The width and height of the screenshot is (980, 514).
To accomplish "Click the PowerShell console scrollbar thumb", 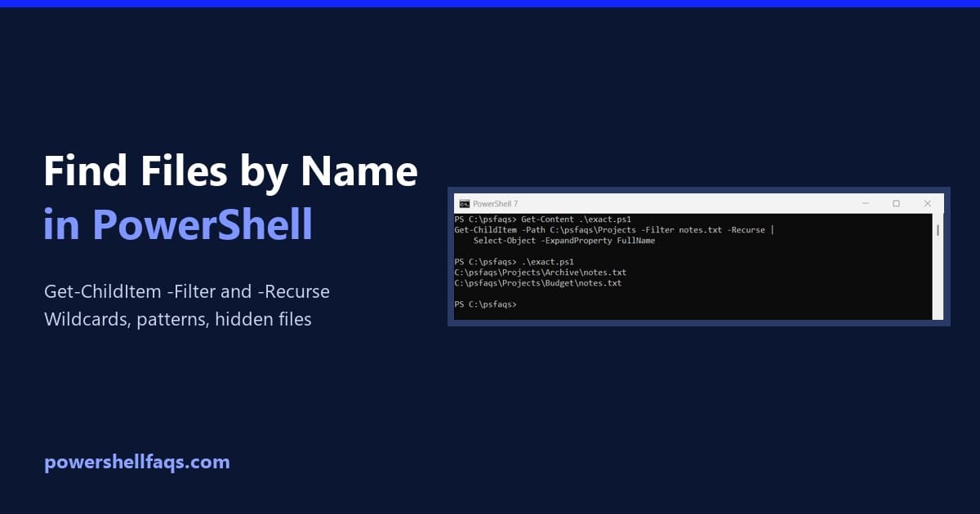I will [938, 230].
